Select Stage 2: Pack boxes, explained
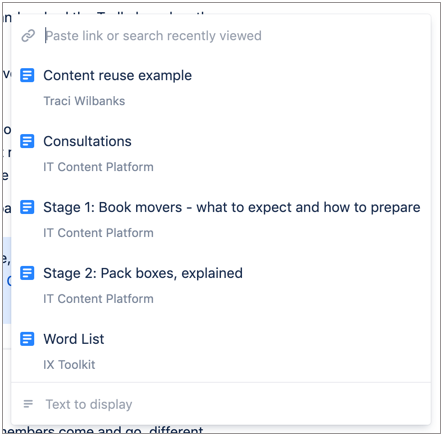Image resolution: width=444 pixels, height=435 pixels. pyautogui.click(x=221, y=286)
